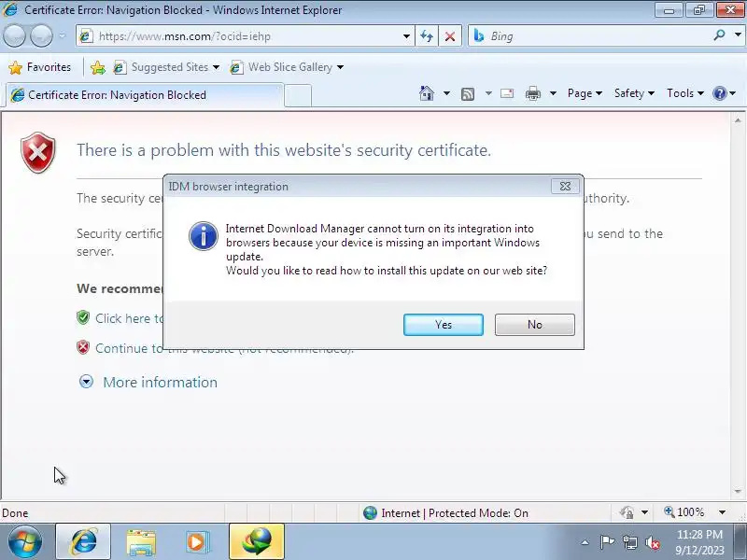
Task: Click Action Center flag tray icon
Action: coord(607,542)
